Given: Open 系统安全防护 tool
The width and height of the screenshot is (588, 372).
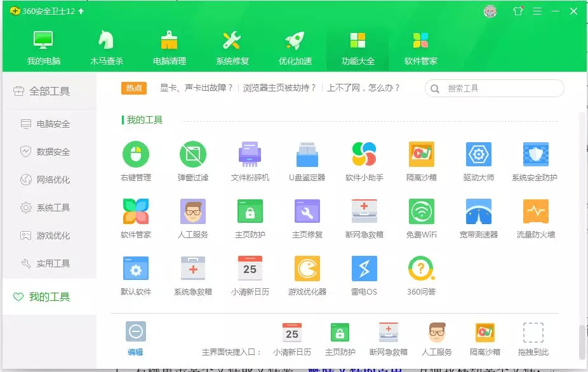Looking at the screenshot, I should click(535, 161).
